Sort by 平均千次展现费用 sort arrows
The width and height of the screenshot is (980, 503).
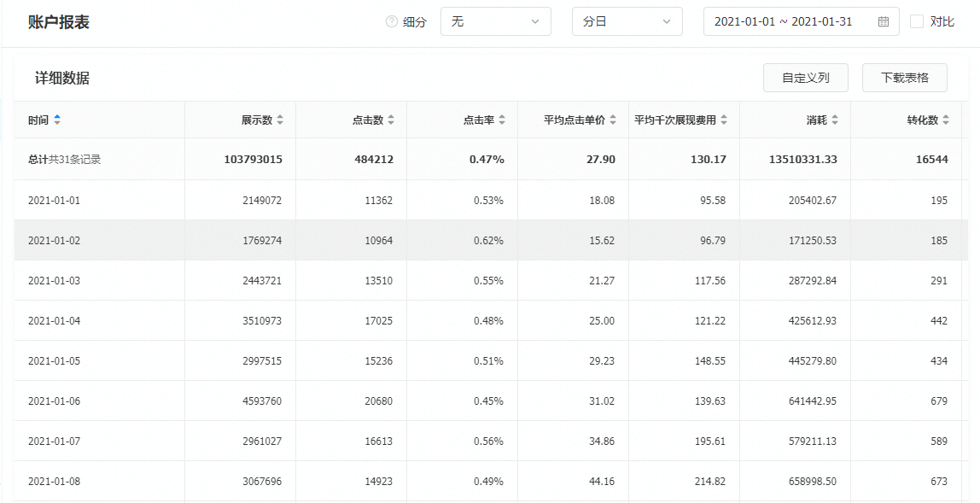[725, 120]
